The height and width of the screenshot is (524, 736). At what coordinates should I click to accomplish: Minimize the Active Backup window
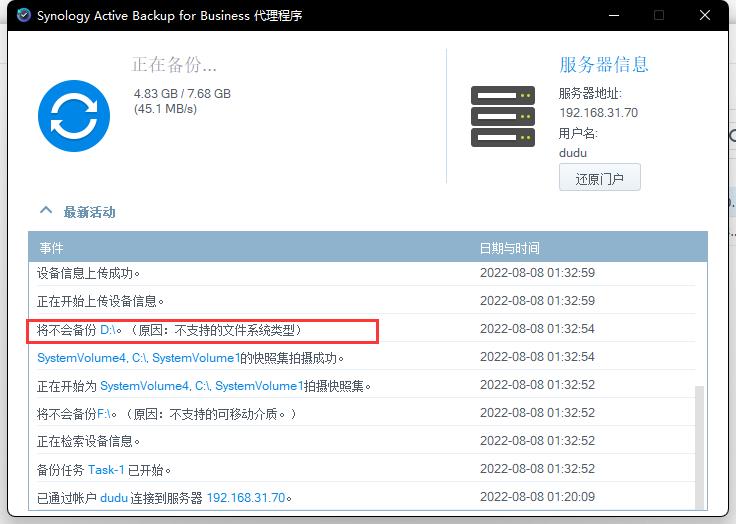(614, 15)
